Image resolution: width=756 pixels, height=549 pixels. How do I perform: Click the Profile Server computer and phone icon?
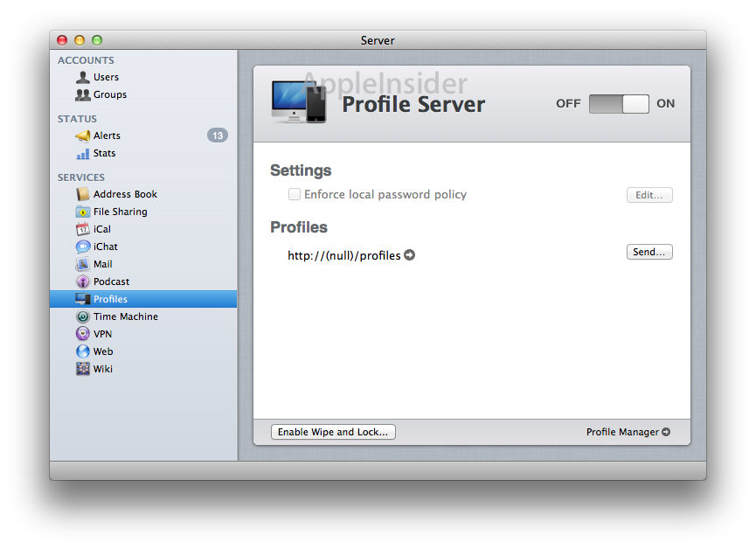point(299,101)
